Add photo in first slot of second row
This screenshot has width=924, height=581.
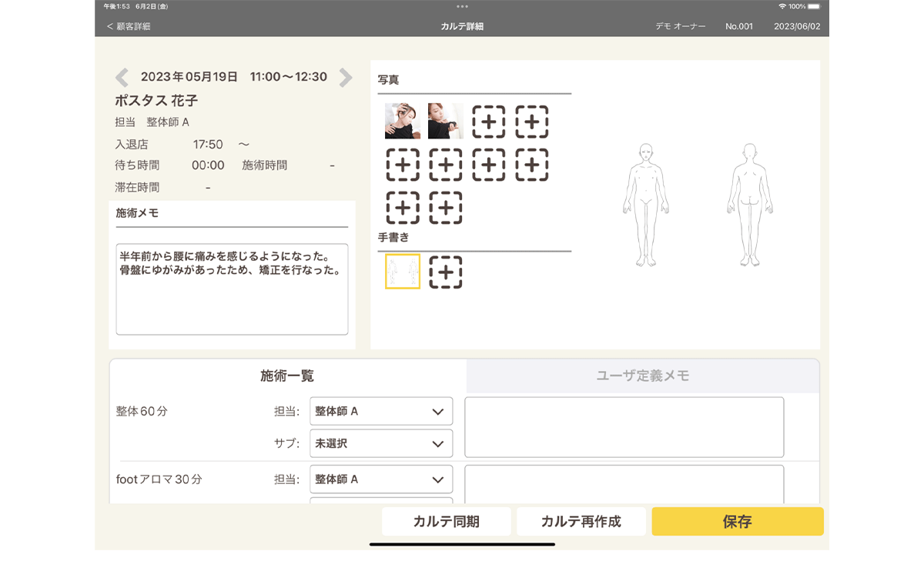[403, 165]
